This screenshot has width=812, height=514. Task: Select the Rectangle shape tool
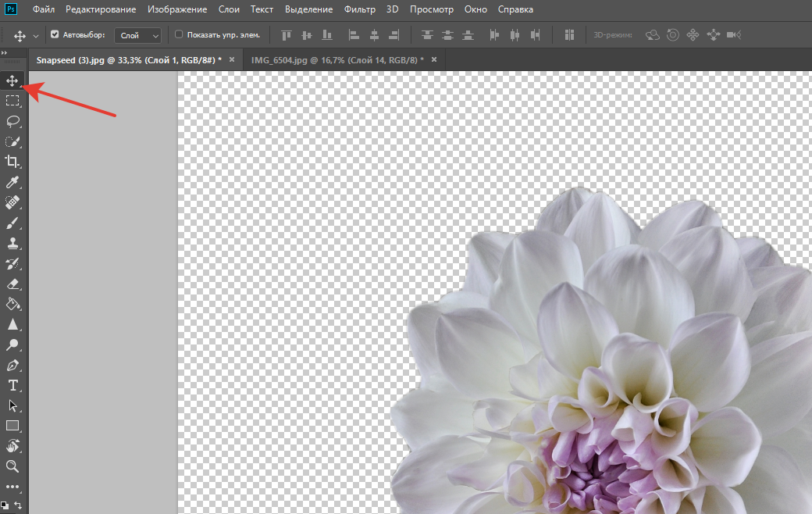12,426
